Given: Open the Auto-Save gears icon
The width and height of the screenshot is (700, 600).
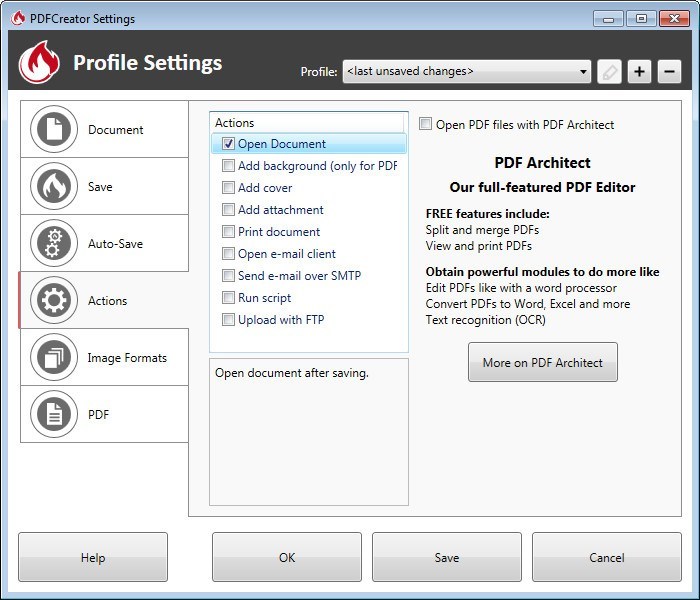Looking at the screenshot, I should point(54,243).
